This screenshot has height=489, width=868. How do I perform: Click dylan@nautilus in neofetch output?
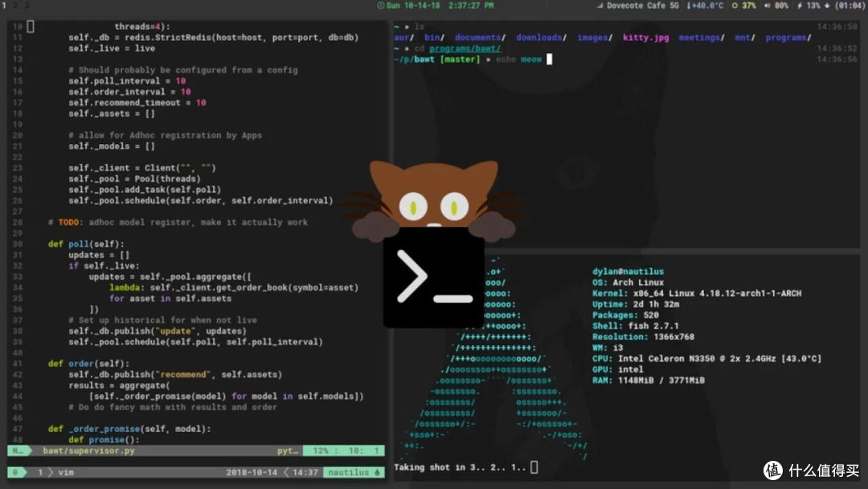(628, 271)
